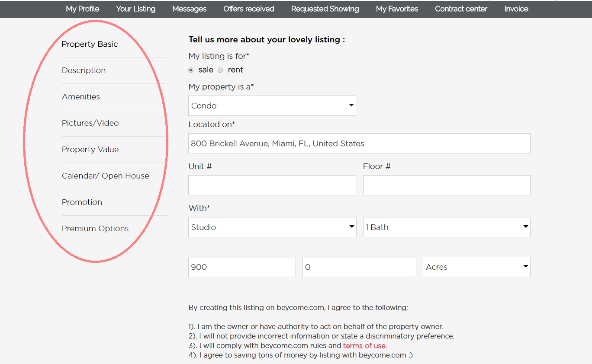Select Calendar/ Open House step

click(106, 176)
